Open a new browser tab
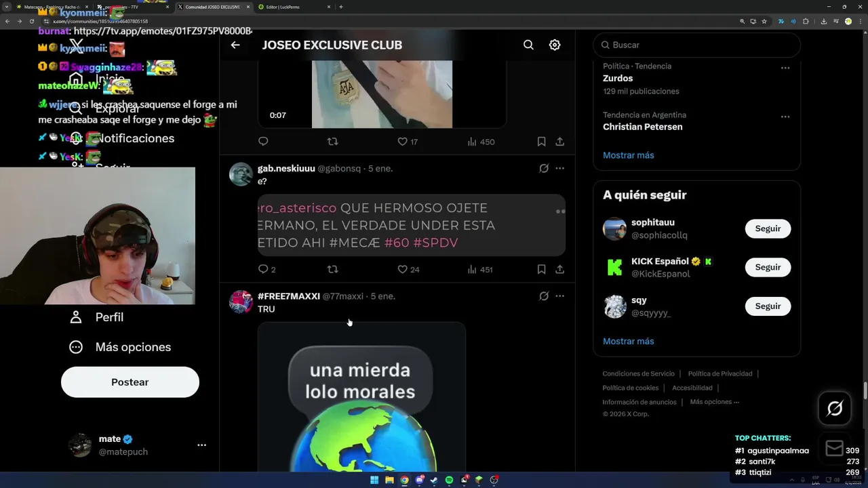The height and width of the screenshot is (488, 868). 340,7
